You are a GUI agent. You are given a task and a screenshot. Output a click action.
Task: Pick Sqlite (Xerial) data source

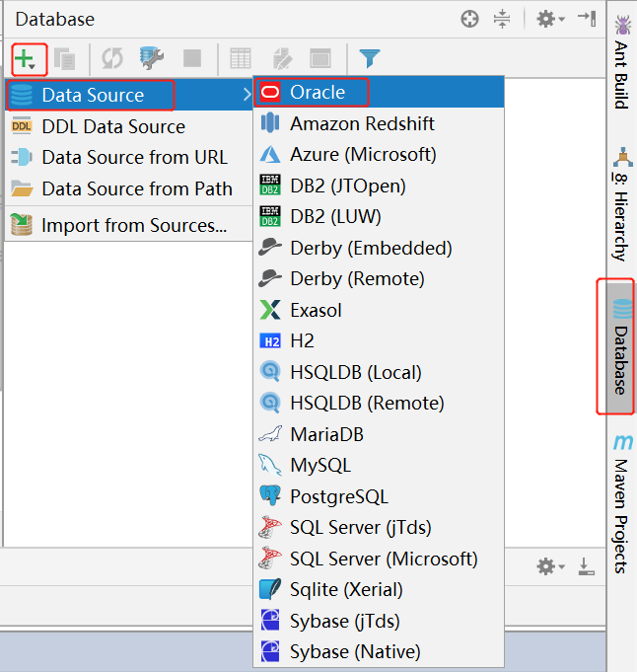[x=379, y=589]
